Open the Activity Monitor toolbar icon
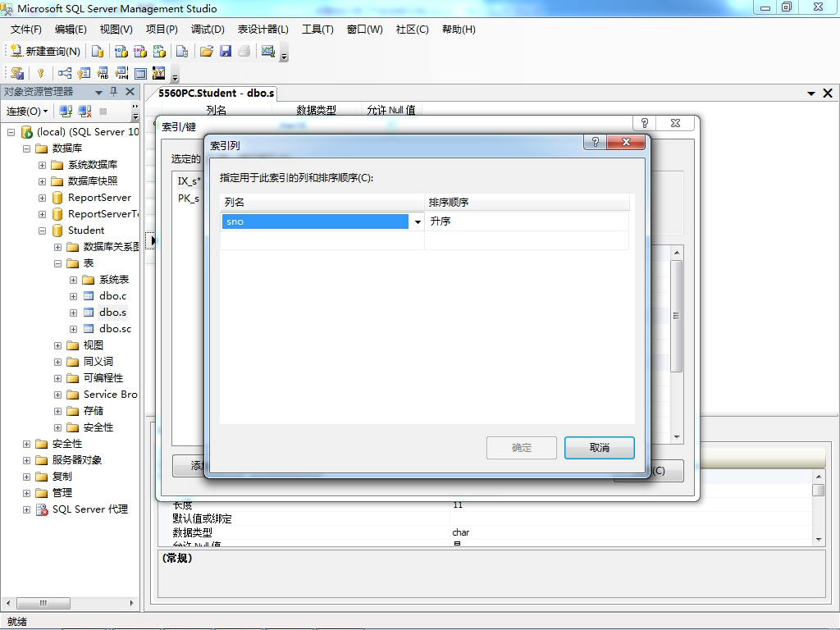The width and height of the screenshot is (840, 630). 268,51
